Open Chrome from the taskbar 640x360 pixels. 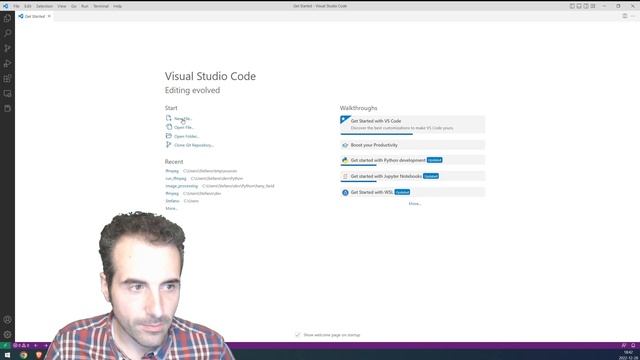(24, 355)
